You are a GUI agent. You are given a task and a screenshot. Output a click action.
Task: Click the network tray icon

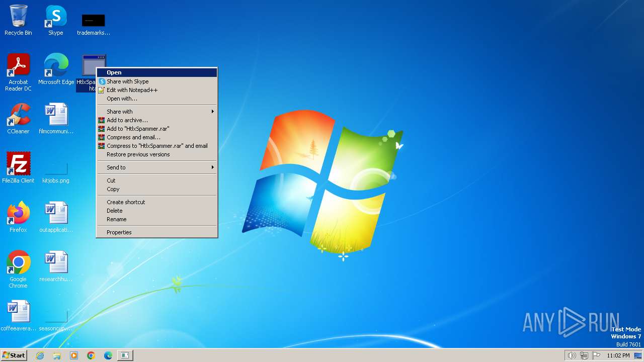click(x=584, y=355)
